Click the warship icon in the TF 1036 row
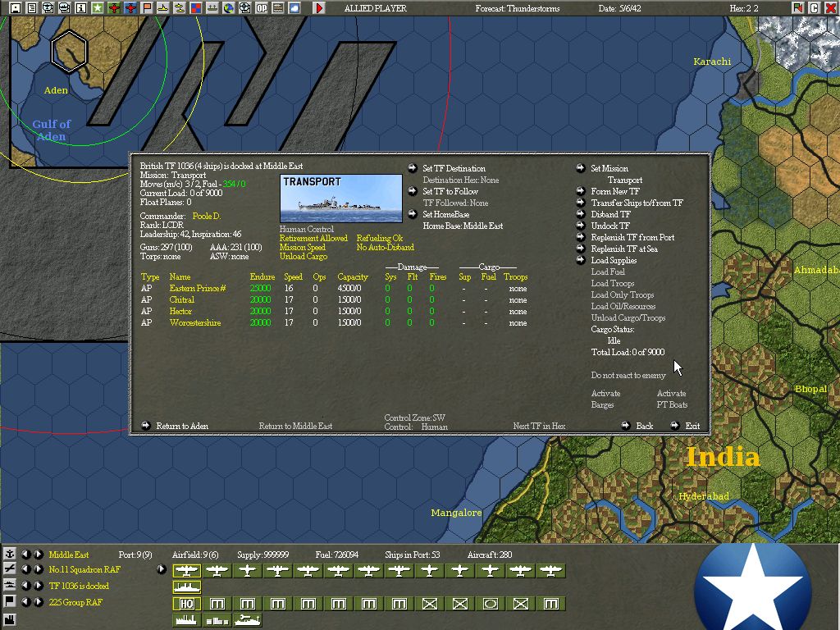The height and width of the screenshot is (630, 840). [186, 587]
